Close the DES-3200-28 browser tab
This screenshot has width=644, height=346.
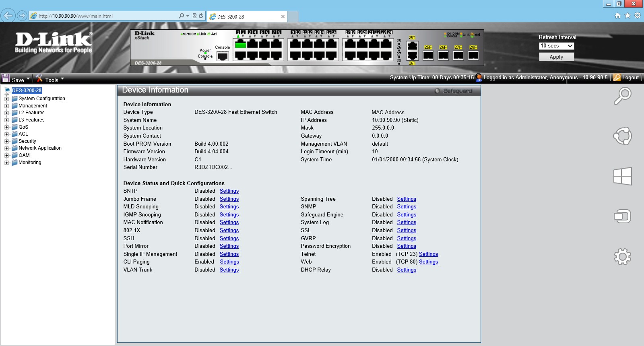point(283,16)
